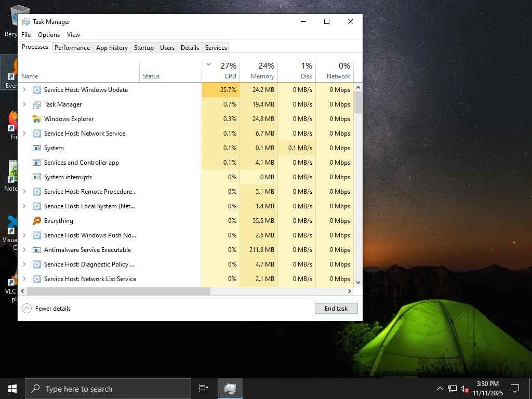This screenshot has width=532, height=399.
Task: Click the Task Manager taskbar button
Action: coord(230,389)
